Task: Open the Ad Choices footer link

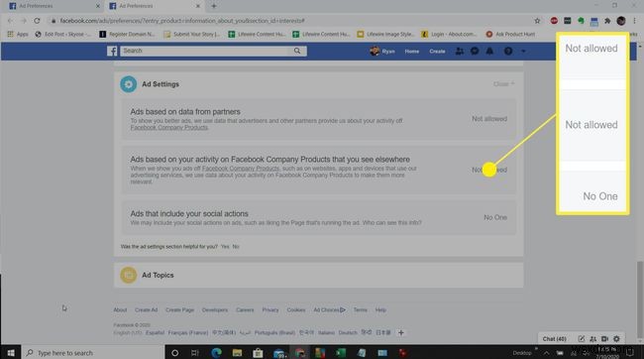Action: tap(329, 310)
